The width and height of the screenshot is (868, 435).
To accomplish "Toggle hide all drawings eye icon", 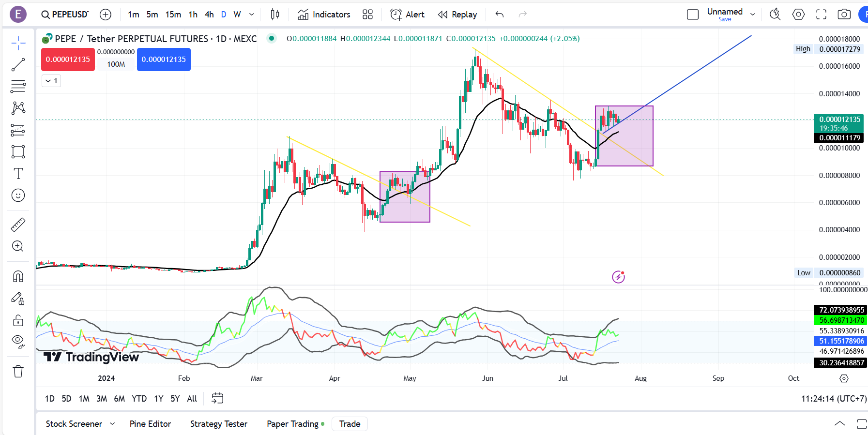I will point(18,342).
